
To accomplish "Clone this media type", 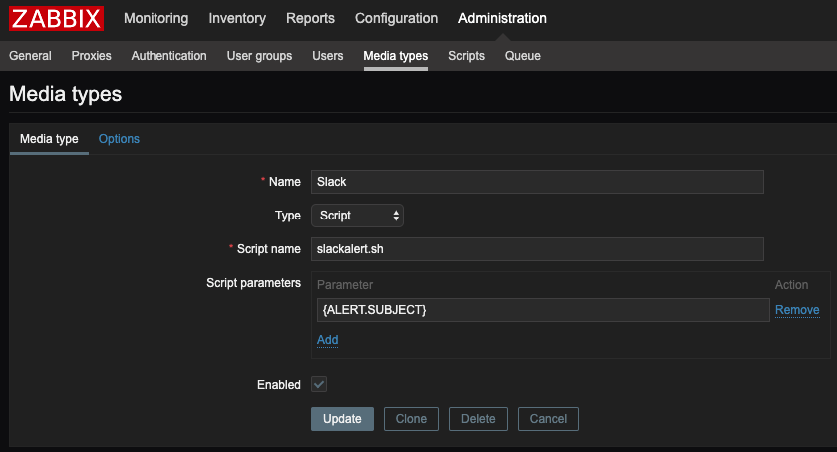I will (411, 419).
